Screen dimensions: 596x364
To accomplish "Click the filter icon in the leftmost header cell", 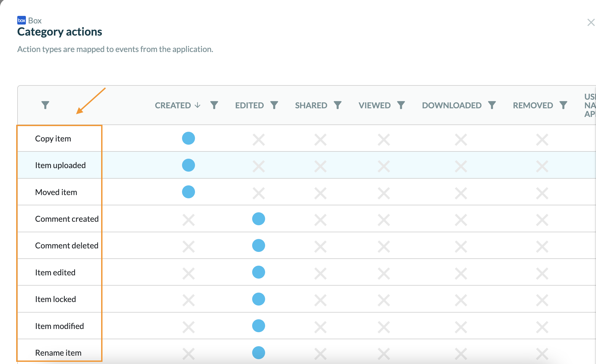I will pyautogui.click(x=45, y=105).
